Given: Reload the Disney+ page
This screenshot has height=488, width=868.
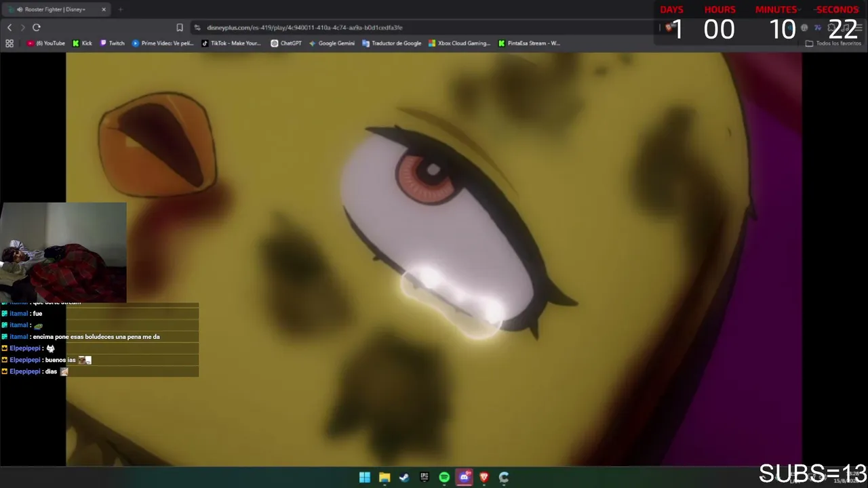Looking at the screenshot, I should [x=36, y=27].
